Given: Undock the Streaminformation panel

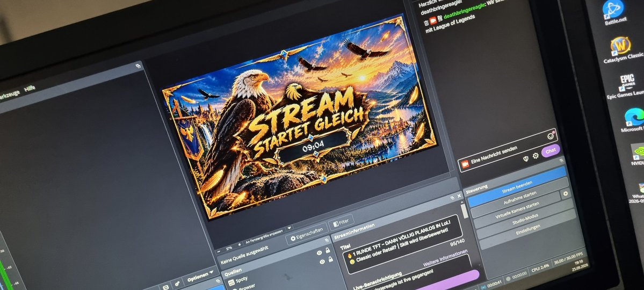Looking at the screenshot, I should [452, 198].
